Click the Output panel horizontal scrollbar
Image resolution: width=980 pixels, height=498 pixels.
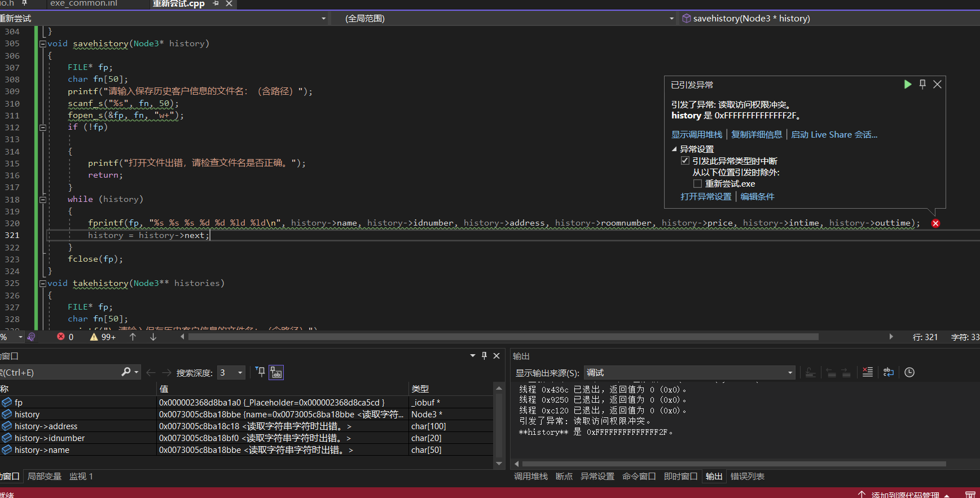pyautogui.click(x=735, y=464)
